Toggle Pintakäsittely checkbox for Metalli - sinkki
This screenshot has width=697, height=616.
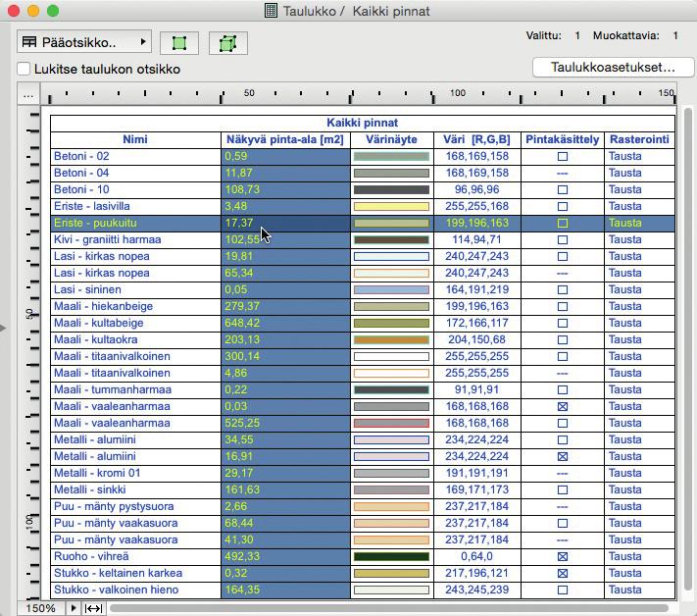[x=563, y=490]
